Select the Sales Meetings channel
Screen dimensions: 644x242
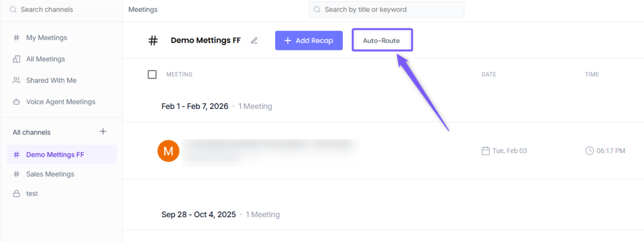[50, 174]
